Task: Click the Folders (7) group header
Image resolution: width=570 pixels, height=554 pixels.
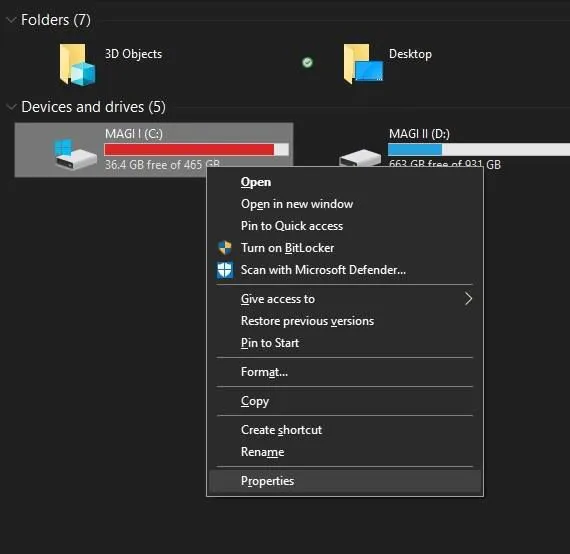Action: pyautogui.click(x=56, y=20)
